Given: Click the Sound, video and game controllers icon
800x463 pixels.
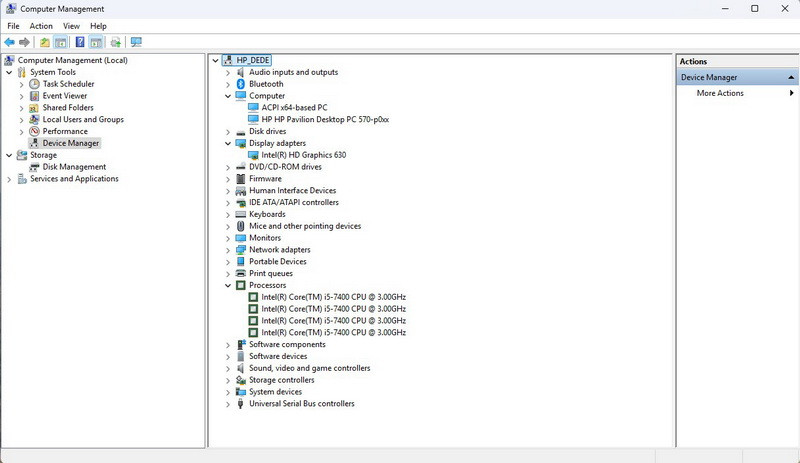Looking at the screenshot, I should tap(241, 368).
